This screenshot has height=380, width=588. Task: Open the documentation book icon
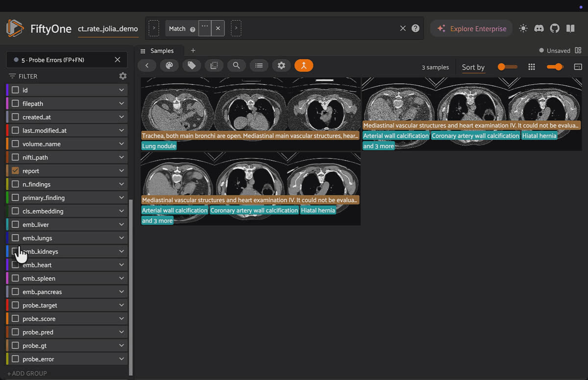click(570, 28)
